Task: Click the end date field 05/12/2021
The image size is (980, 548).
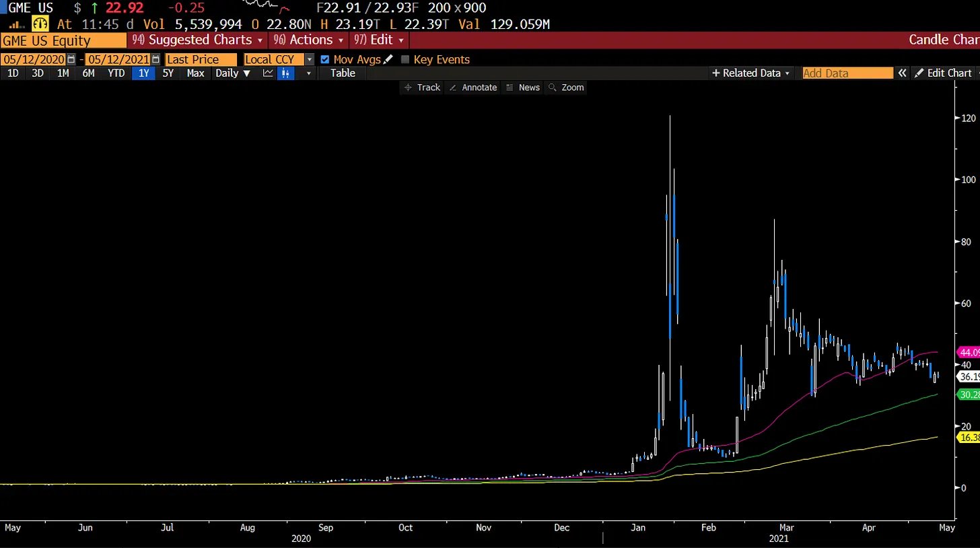Action: (x=118, y=59)
